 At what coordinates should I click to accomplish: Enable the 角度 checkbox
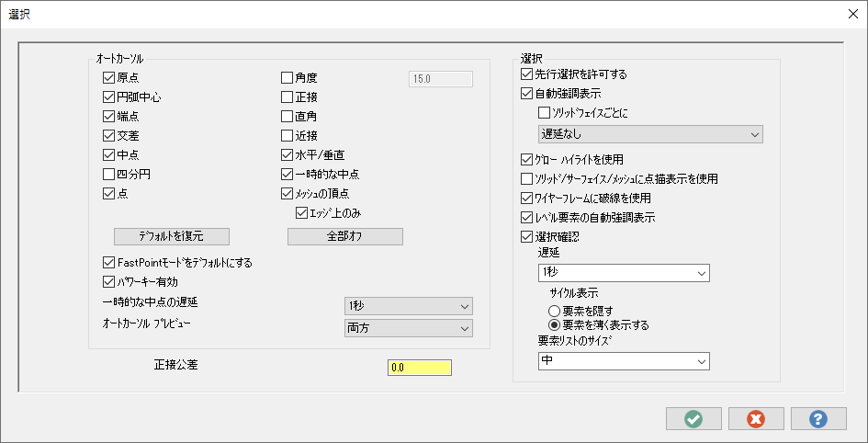[x=287, y=78]
